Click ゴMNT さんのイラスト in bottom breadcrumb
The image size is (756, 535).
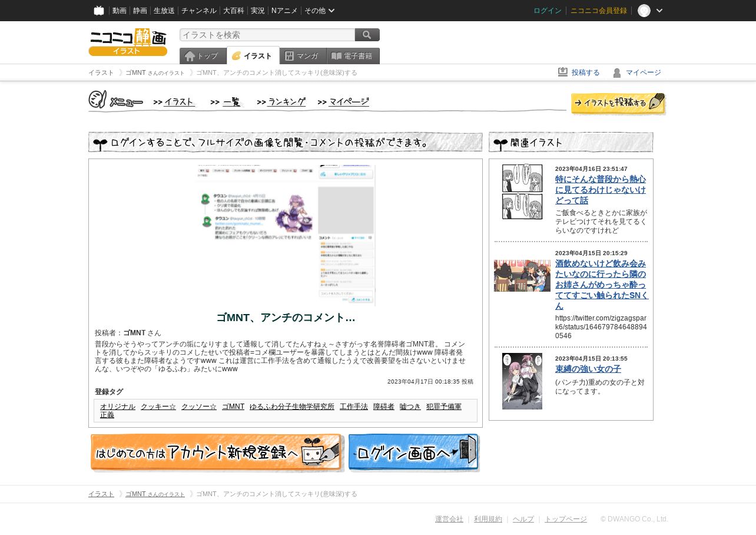[155, 494]
